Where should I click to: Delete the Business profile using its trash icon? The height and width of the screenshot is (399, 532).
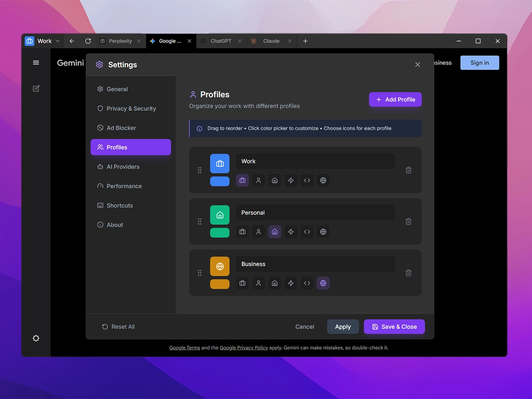point(408,273)
